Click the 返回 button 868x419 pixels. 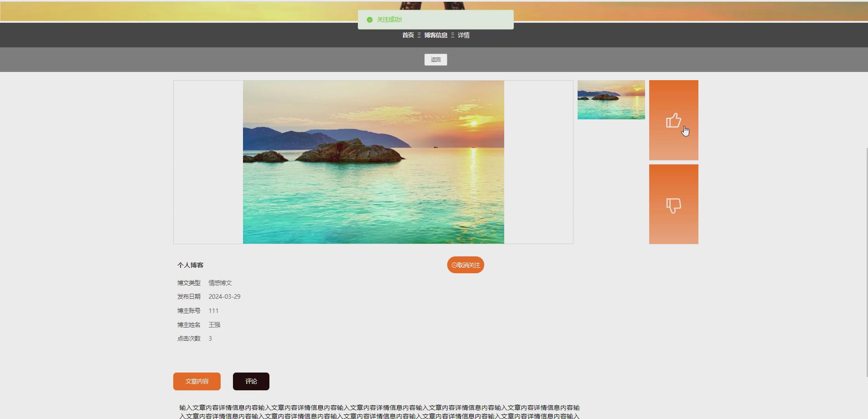click(435, 59)
